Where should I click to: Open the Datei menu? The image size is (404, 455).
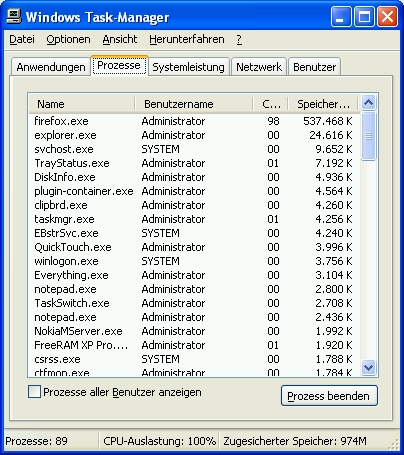point(22,39)
